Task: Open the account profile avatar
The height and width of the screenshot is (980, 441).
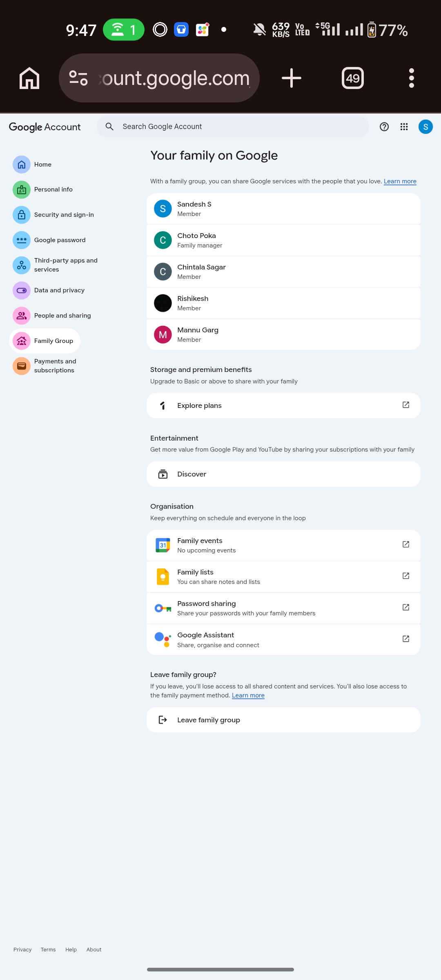Action: click(425, 127)
